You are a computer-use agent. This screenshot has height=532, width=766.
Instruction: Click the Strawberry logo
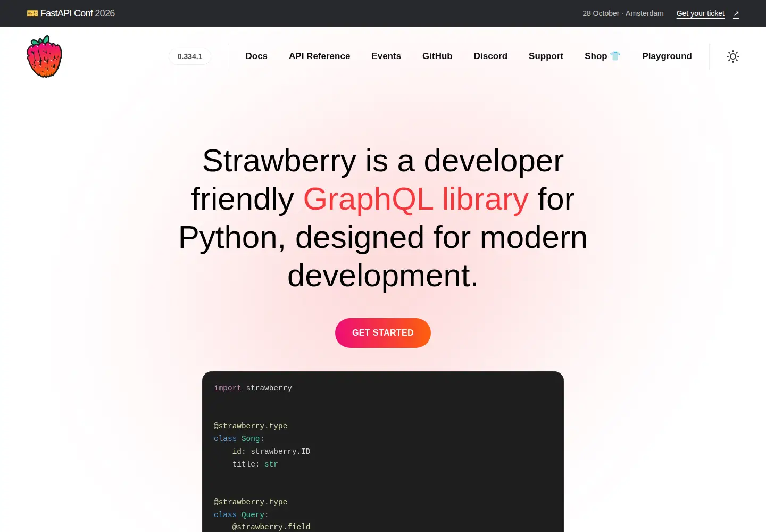pyautogui.click(x=44, y=56)
